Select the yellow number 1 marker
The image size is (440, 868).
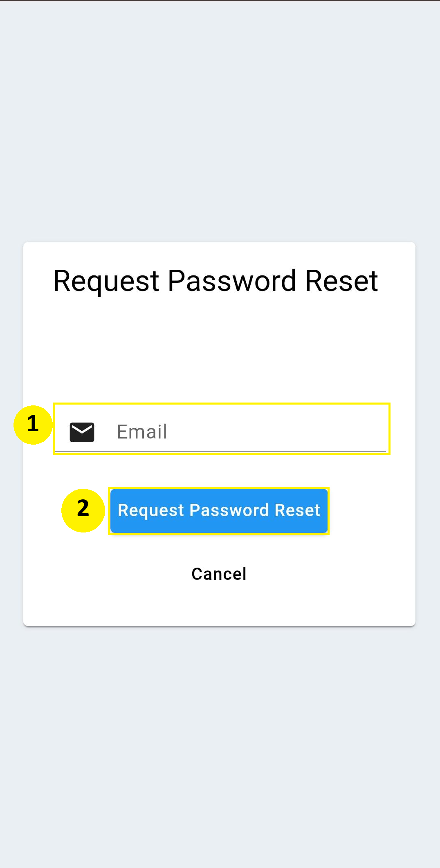[x=33, y=425]
